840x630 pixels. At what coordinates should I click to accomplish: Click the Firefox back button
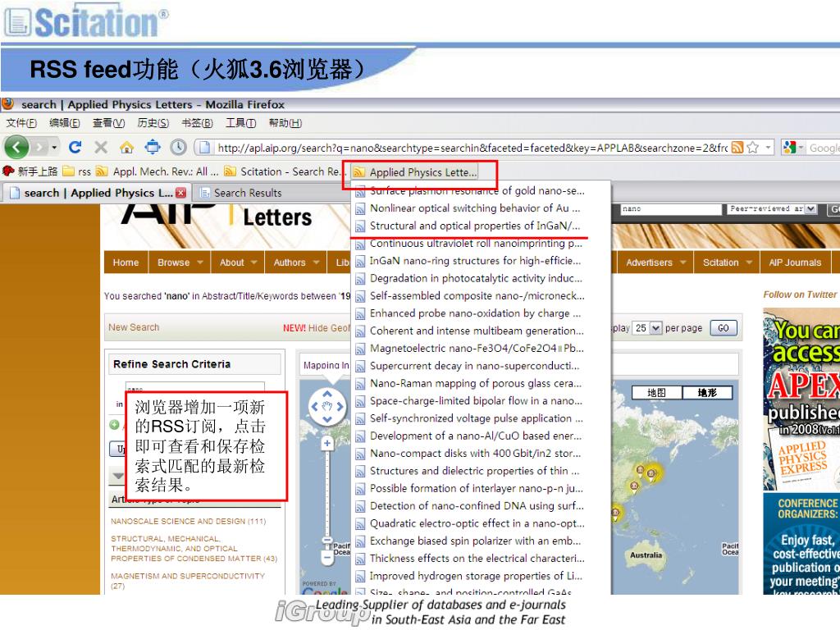click(x=16, y=147)
